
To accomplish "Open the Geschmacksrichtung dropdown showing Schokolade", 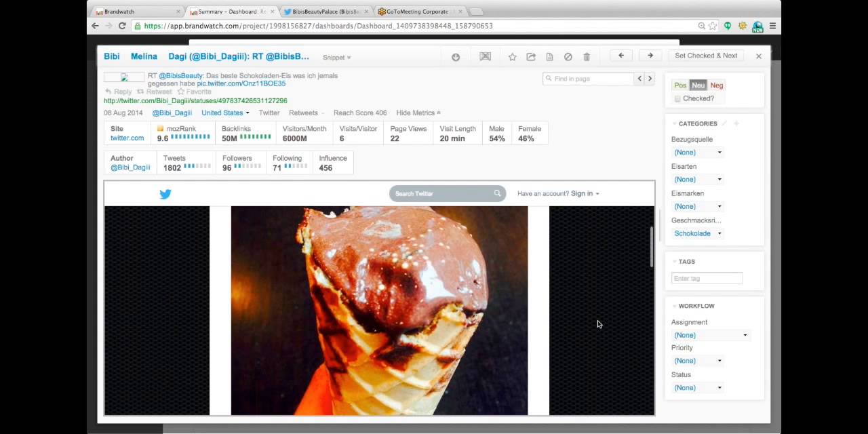I will pyautogui.click(x=698, y=233).
